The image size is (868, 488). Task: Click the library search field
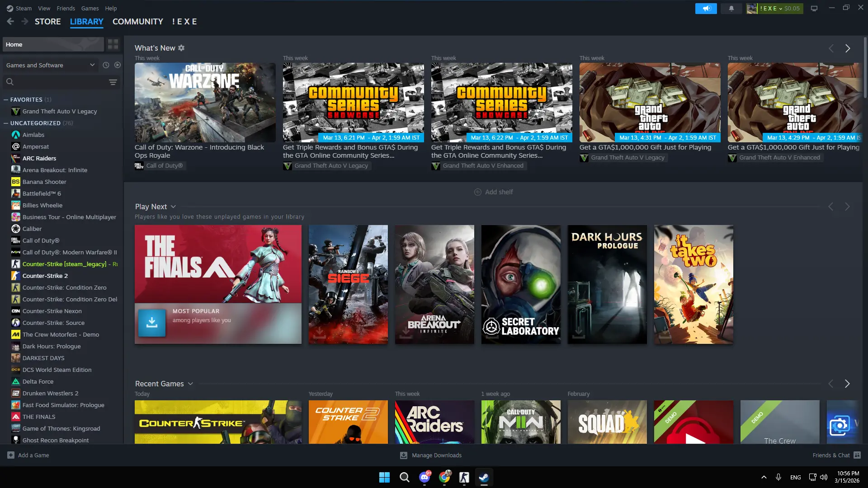(x=61, y=82)
